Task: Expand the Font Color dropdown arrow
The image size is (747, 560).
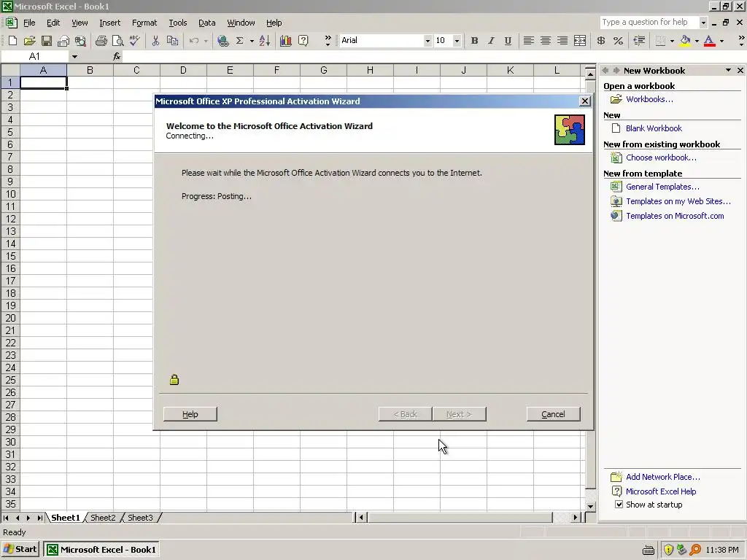Action: (x=721, y=41)
